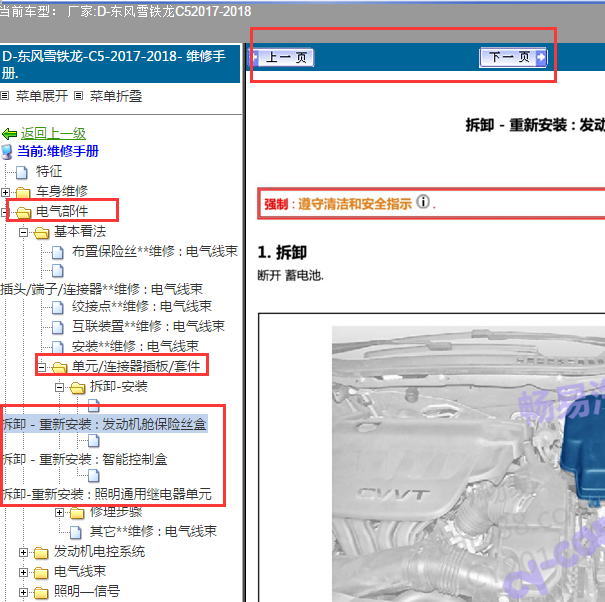Viewport: 605px width, 602px height.
Task: Collapse all menus via 菜单折叠
Action: coord(116,96)
